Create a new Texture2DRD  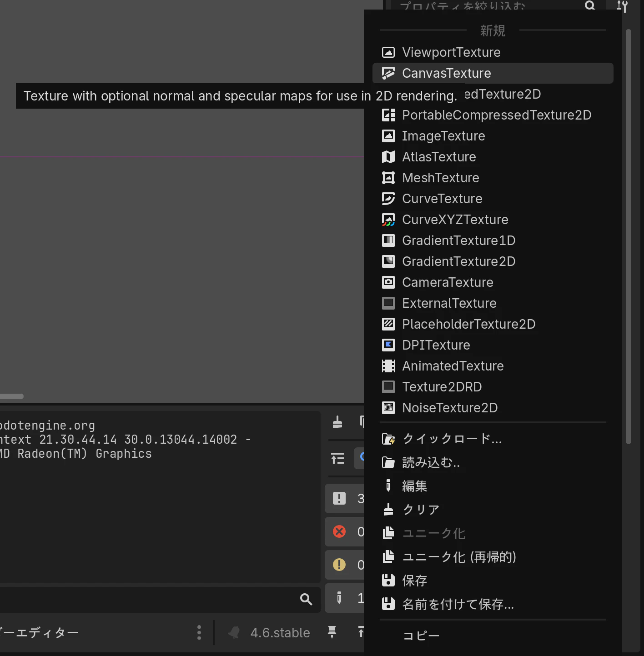point(493,387)
